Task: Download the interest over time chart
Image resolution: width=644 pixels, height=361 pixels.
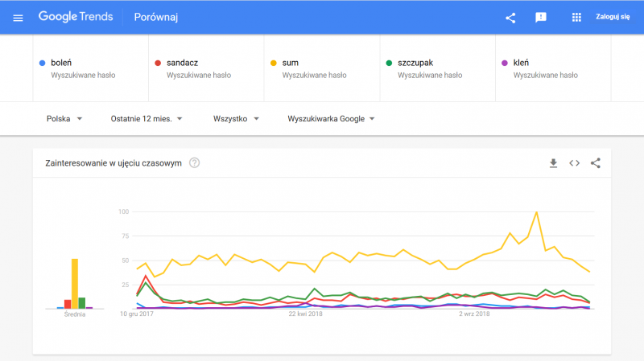Action: pyautogui.click(x=553, y=163)
